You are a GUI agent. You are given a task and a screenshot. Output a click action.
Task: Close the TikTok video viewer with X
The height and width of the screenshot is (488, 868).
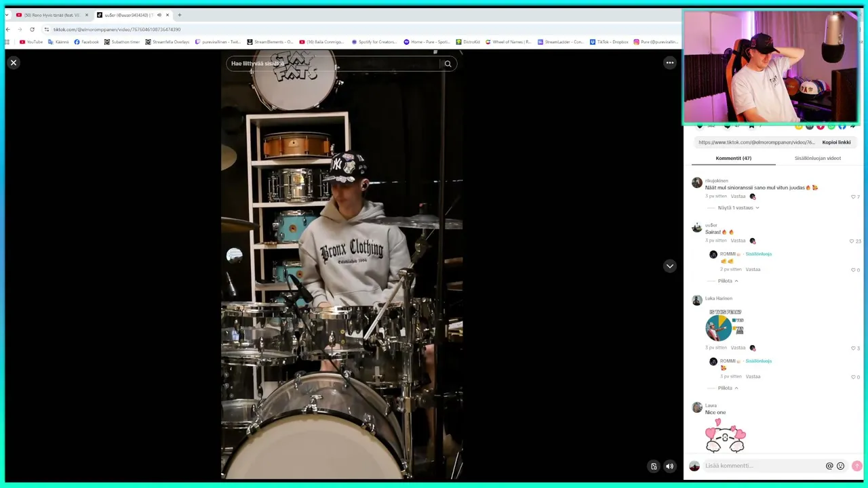click(13, 62)
